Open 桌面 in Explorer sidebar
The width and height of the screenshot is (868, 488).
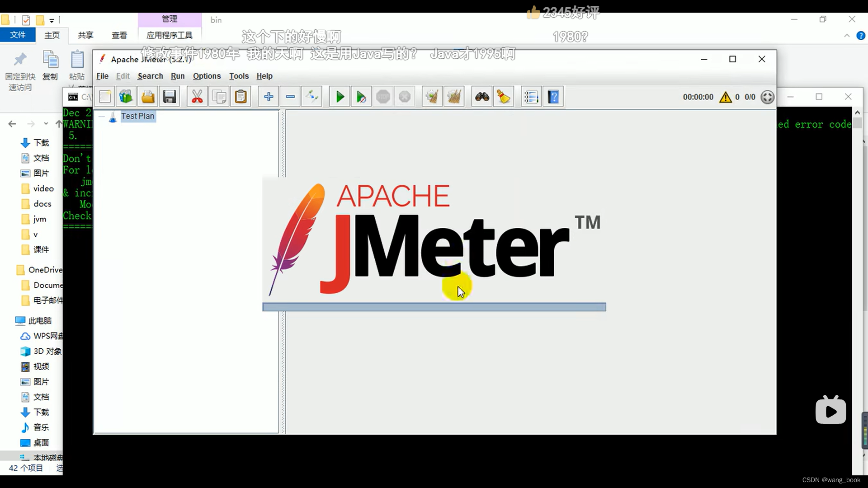pyautogui.click(x=35, y=443)
